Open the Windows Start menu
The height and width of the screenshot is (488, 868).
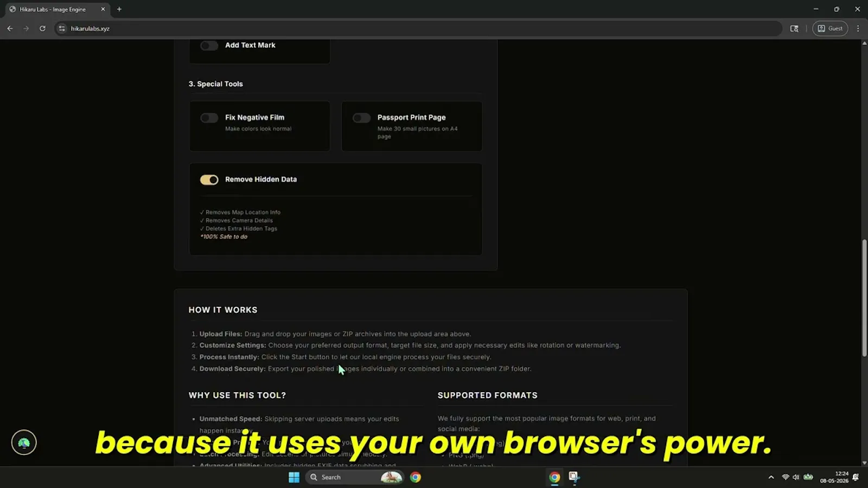pos(294,477)
